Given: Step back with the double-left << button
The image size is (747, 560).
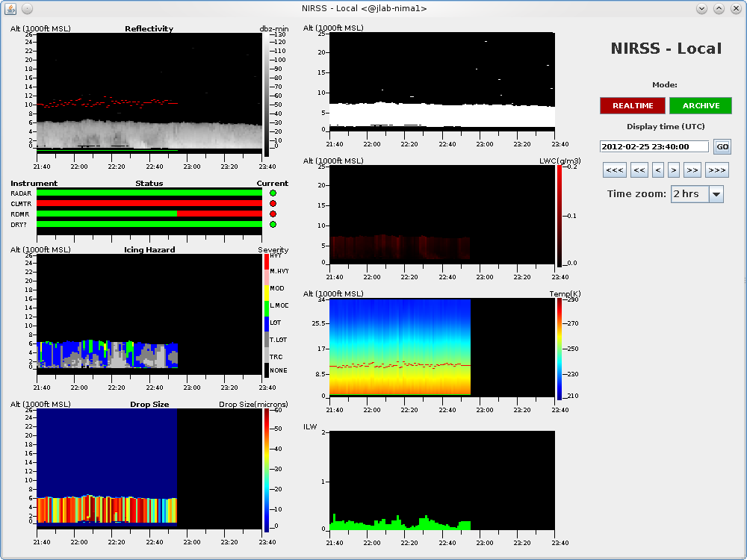Looking at the screenshot, I should point(639,170).
